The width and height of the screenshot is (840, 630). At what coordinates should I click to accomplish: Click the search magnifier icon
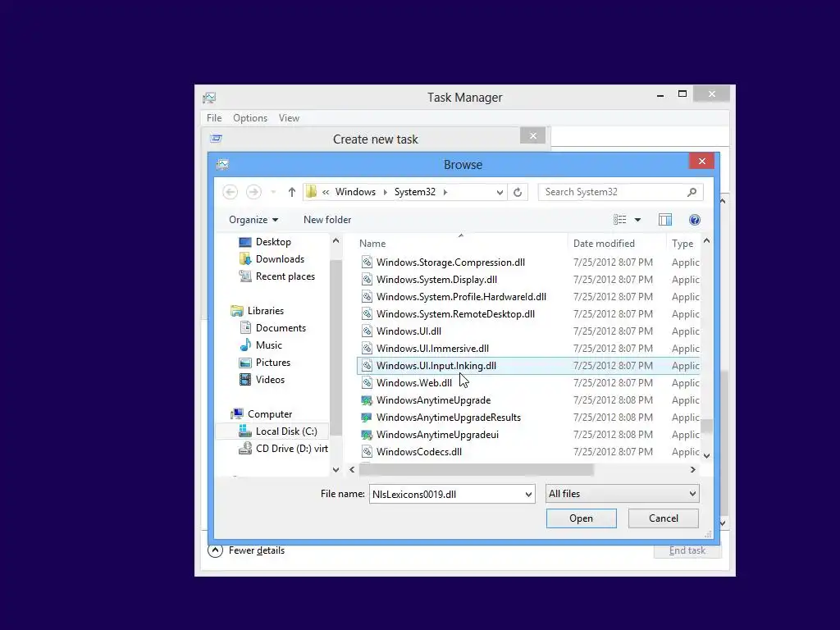coord(692,192)
